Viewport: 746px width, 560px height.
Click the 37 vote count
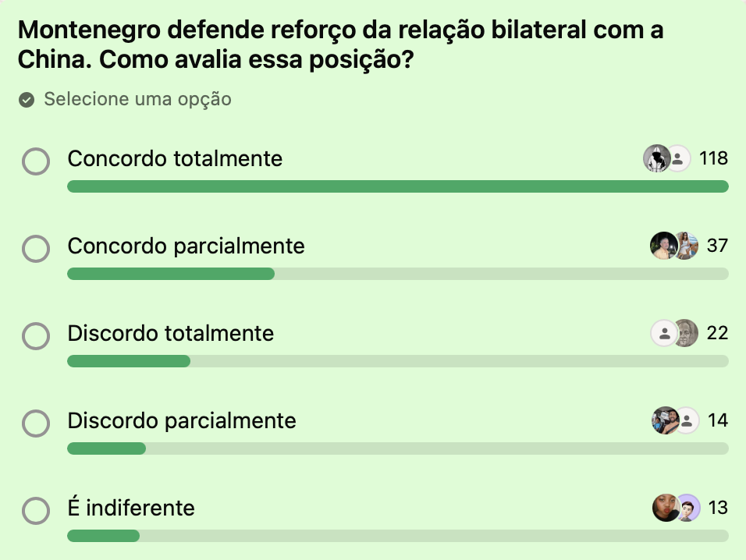[717, 246]
